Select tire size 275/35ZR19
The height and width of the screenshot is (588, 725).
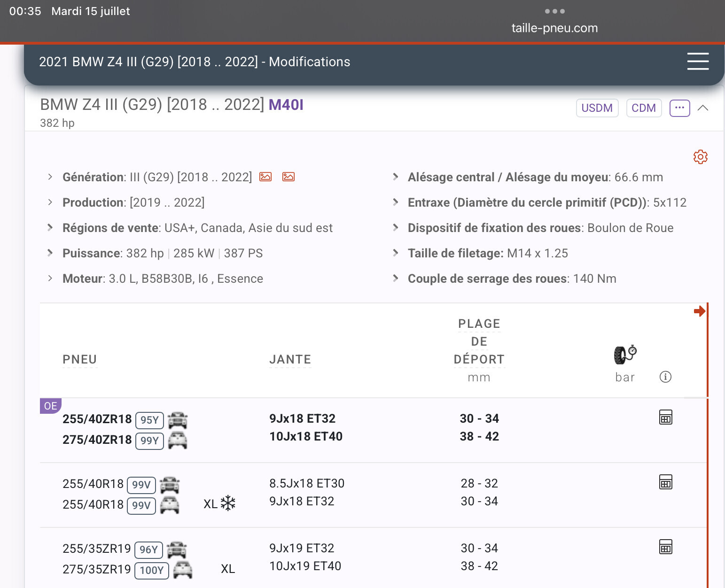(97, 569)
